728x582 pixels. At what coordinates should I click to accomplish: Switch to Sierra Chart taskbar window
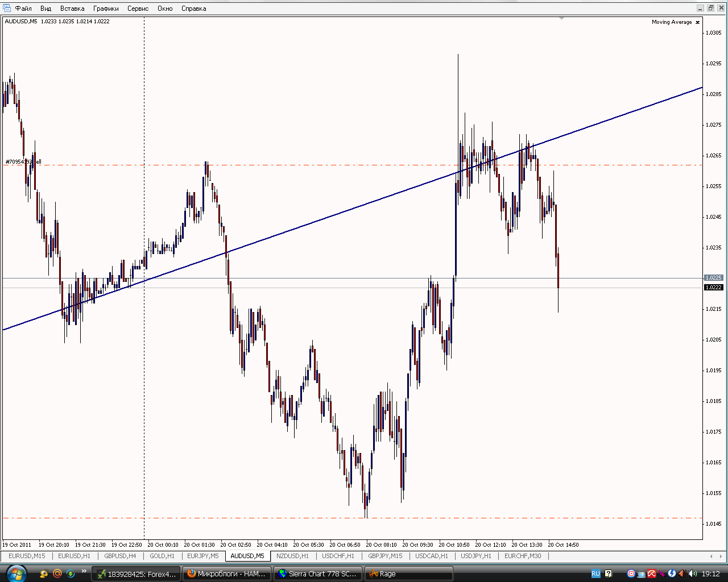(317, 573)
